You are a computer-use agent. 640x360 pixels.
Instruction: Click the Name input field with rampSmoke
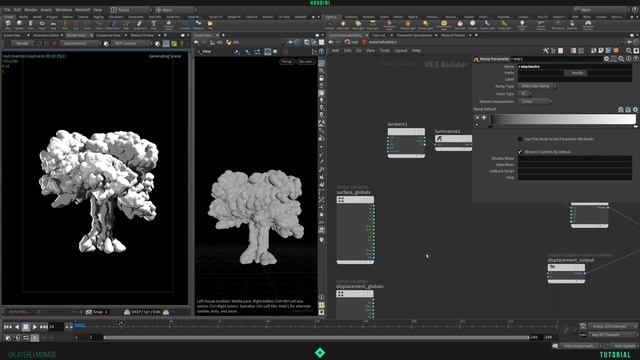(x=575, y=67)
